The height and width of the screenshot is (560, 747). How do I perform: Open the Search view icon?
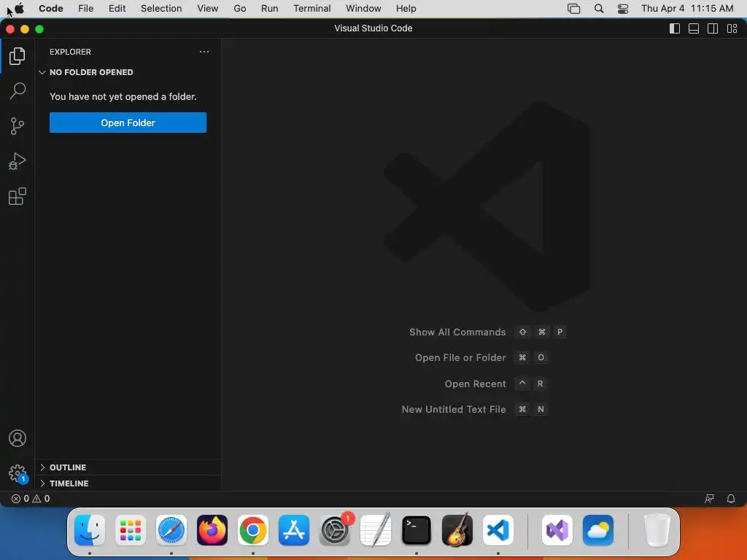pyautogui.click(x=18, y=91)
